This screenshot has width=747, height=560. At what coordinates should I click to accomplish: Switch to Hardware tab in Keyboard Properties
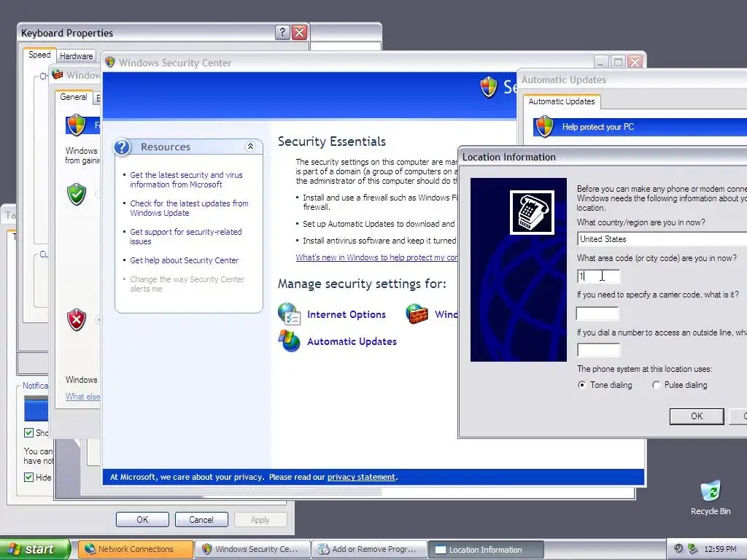coord(76,55)
